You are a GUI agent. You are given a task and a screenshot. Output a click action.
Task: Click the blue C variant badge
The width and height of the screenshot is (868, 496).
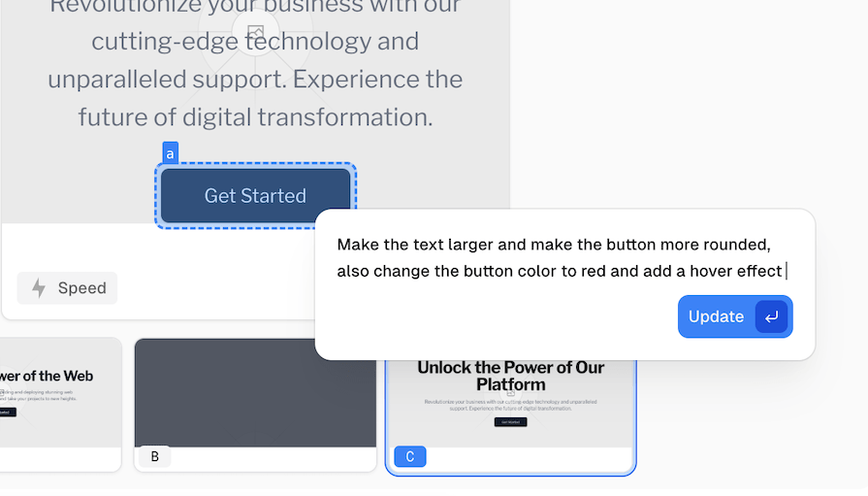[410, 456]
